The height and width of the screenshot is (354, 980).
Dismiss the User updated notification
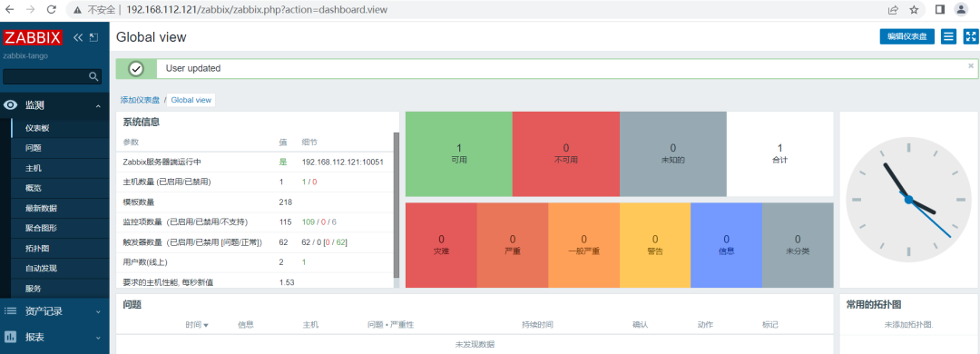click(x=971, y=65)
